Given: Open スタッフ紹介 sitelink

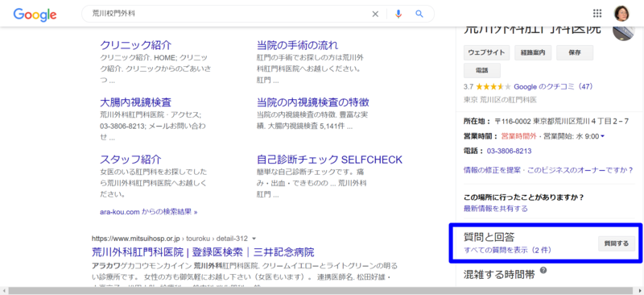Looking at the screenshot, I should tap(130, 160).
